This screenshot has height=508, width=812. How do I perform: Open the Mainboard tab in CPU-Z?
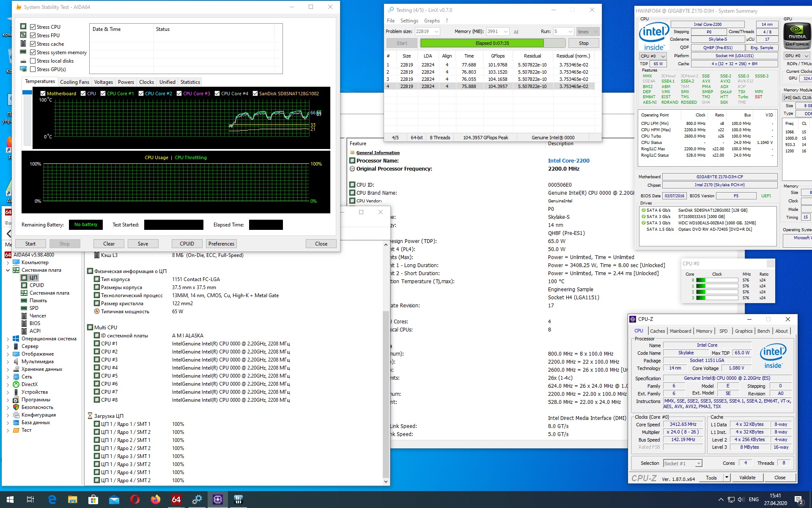pos(680,331)
